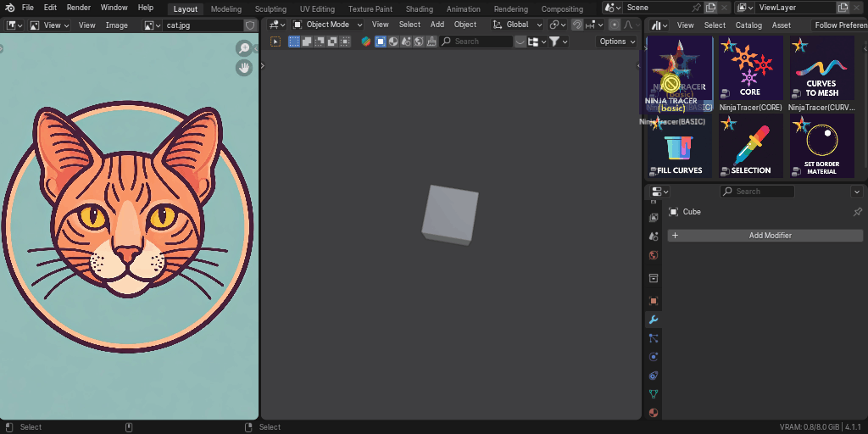Open the Asset menu in asset browser
This screenshot has height=434, width=868.
(x=781, y=25)
